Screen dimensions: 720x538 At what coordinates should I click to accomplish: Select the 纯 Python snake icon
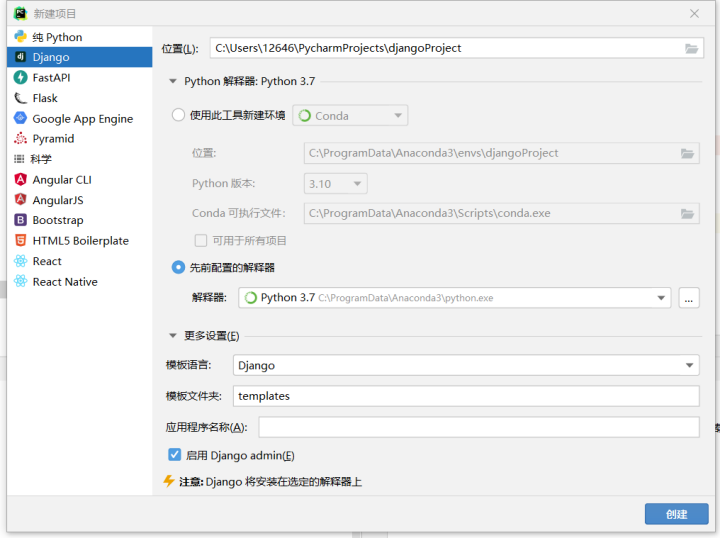(20, 36)
